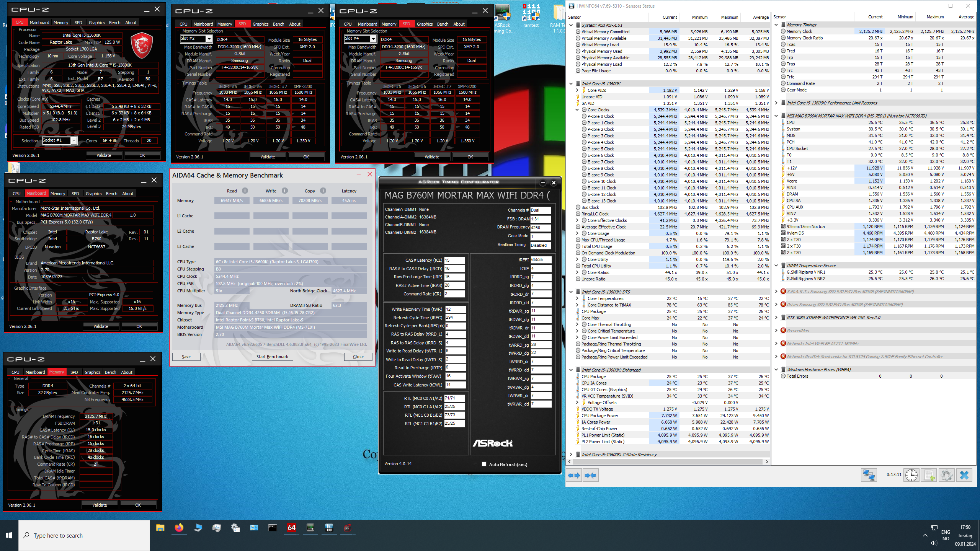Open the AIDA64 taskbar icon

click(x=291, y=528)
